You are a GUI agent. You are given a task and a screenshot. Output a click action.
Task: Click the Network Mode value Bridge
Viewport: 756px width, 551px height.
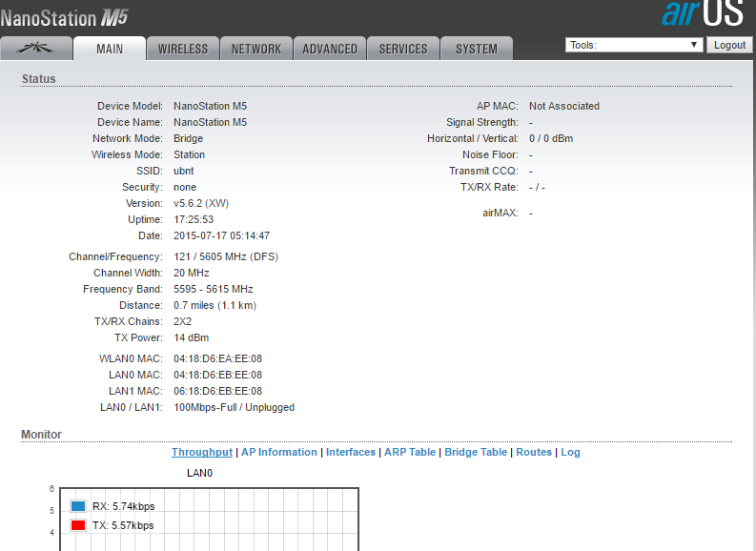(188, 138)
